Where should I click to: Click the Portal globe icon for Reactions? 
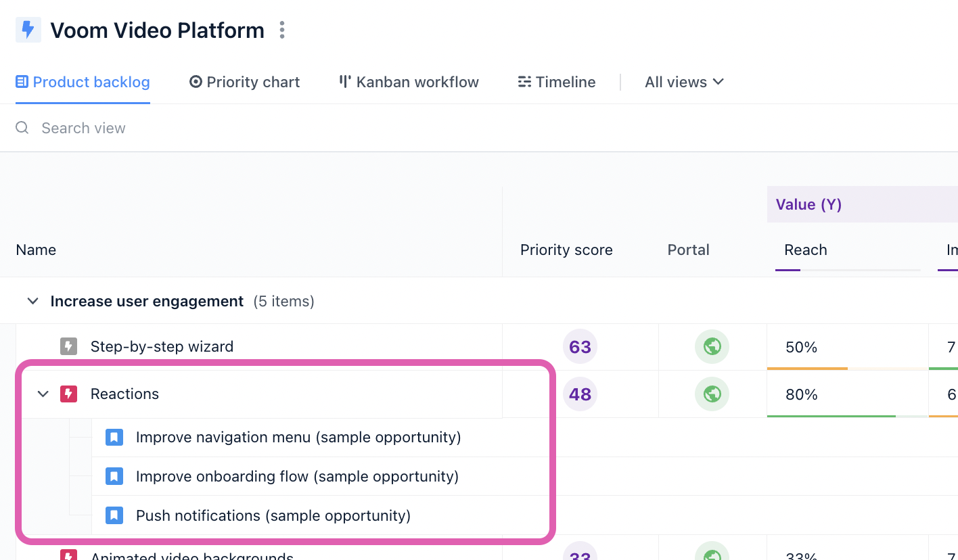712,394
